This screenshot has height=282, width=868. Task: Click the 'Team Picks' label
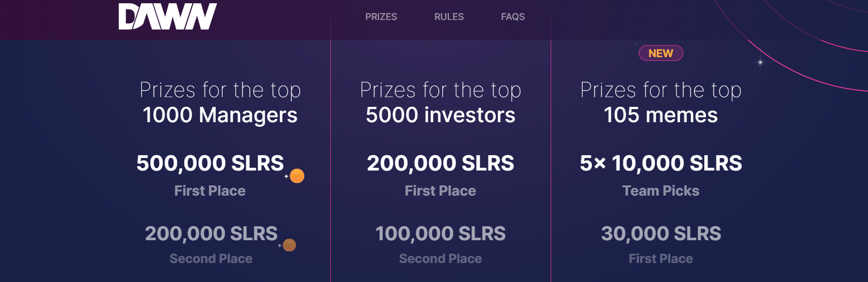click(x=661, y=190)
